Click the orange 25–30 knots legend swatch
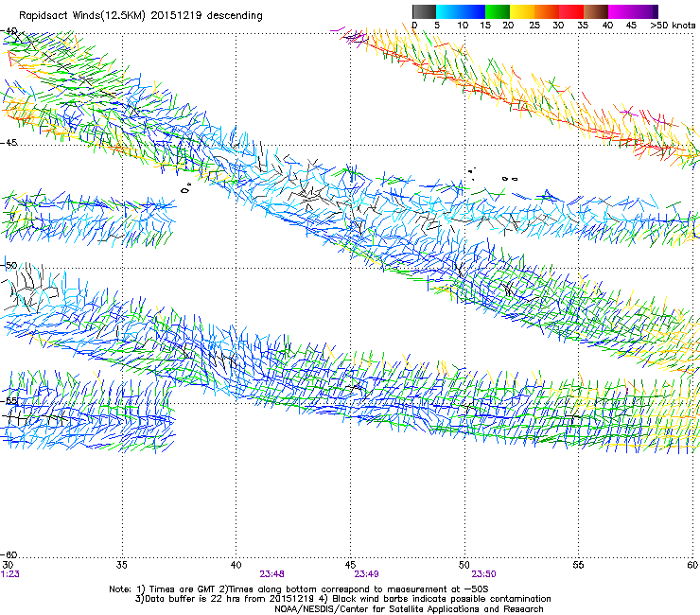700x615 pixels. tap(547, 11)
